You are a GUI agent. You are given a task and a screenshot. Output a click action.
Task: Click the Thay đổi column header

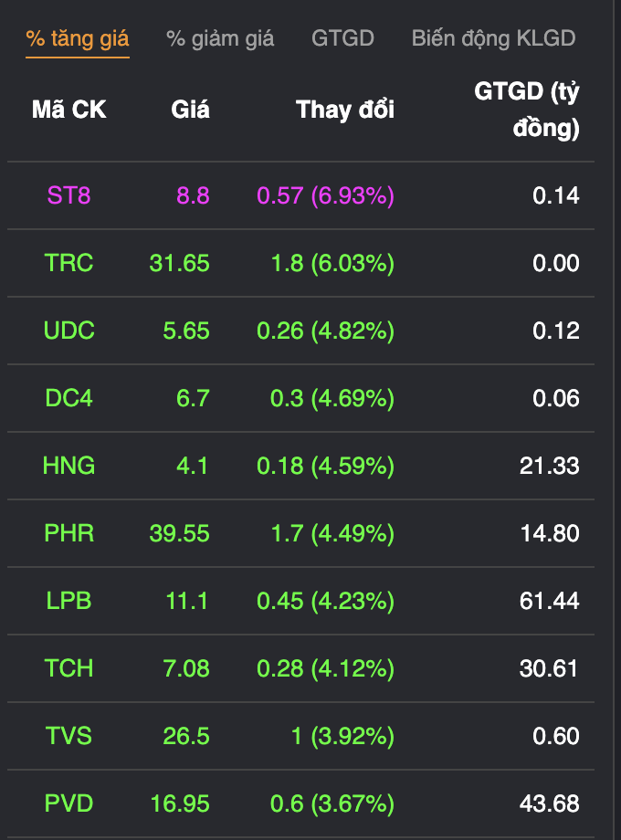click(345, 110)
